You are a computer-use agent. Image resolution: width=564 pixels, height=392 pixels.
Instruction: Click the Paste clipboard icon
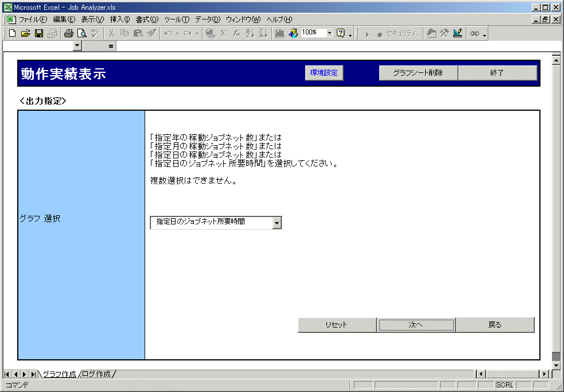point(138,33)
